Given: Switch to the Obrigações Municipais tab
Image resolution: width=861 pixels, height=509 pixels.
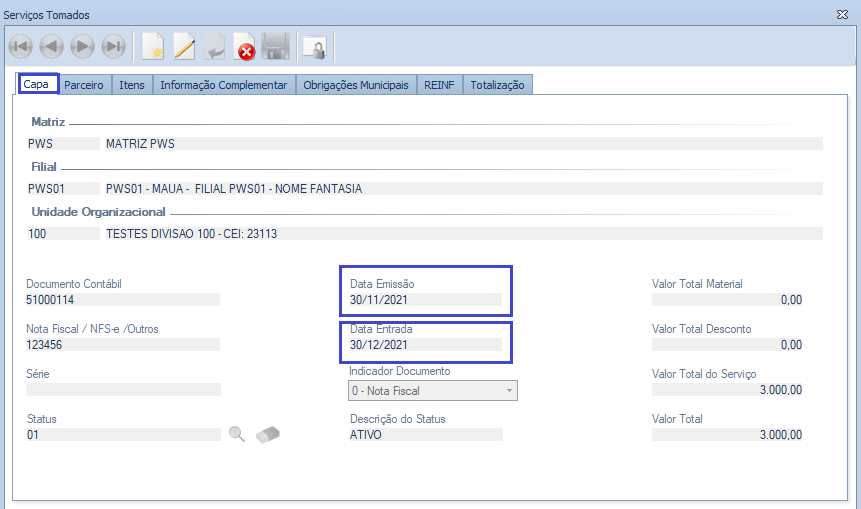Looking at the screenshot, I should 356,85.
